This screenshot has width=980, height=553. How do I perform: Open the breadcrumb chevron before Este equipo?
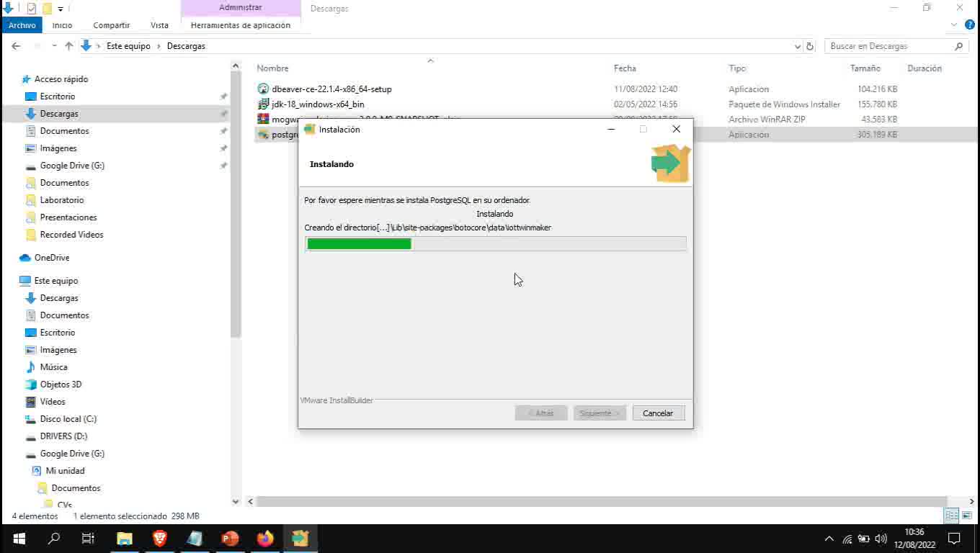(99, 46)
